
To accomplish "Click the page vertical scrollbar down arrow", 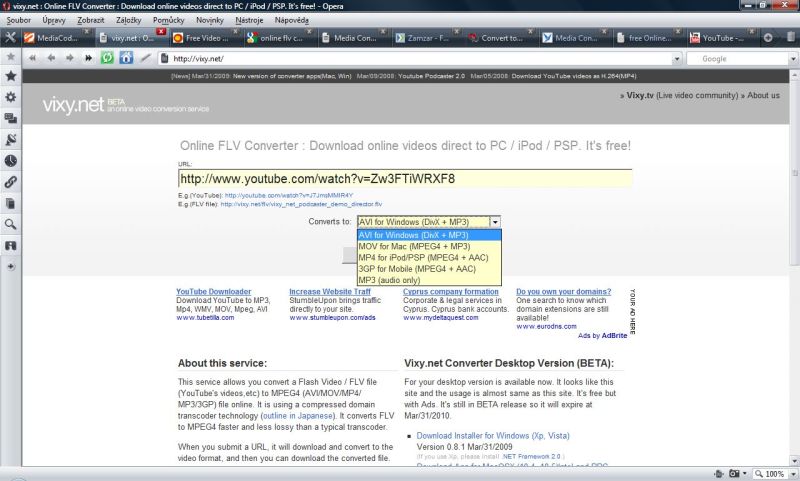I will 794,460.
